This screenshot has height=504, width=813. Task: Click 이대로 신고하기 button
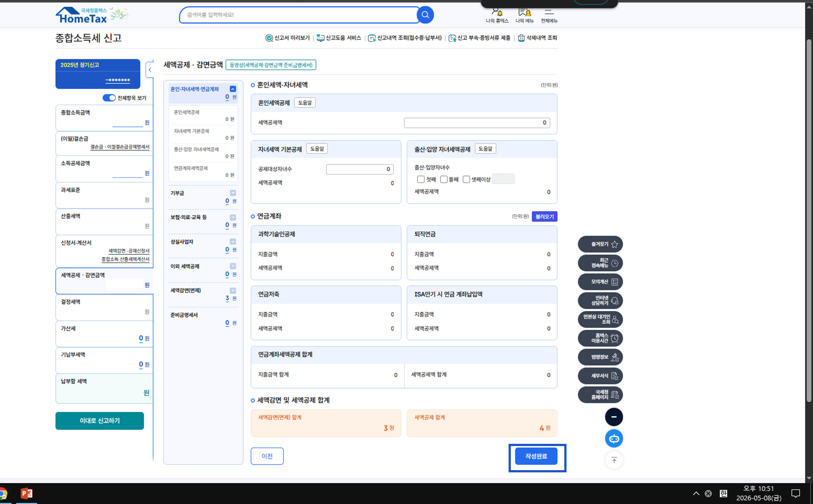pos(100,421)
